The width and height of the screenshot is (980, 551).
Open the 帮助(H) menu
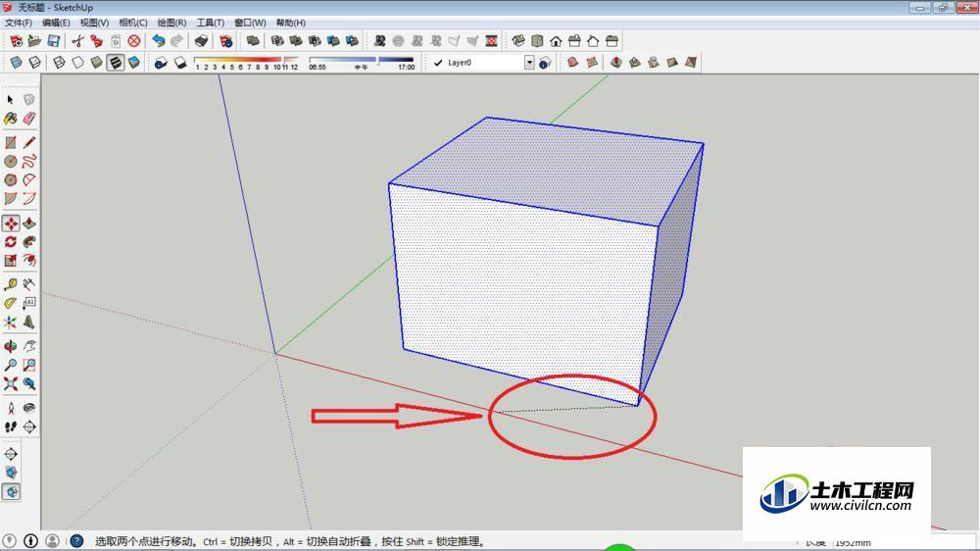(x=291, y=23)
